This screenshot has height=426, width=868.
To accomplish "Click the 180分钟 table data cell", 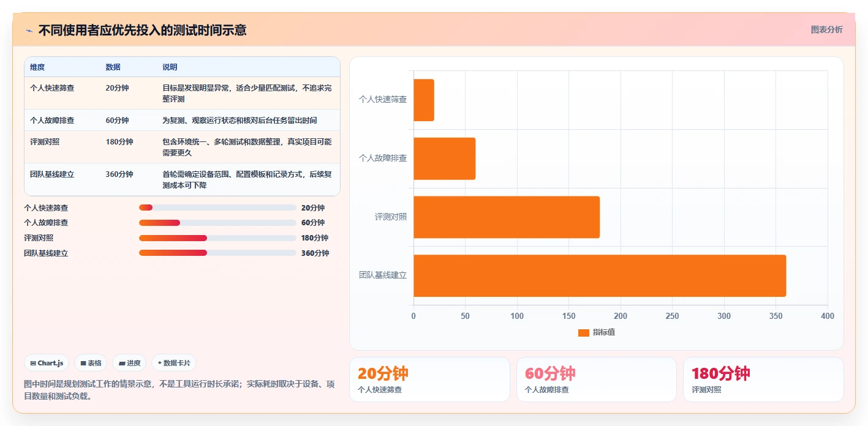I will (x=119, y=142).
